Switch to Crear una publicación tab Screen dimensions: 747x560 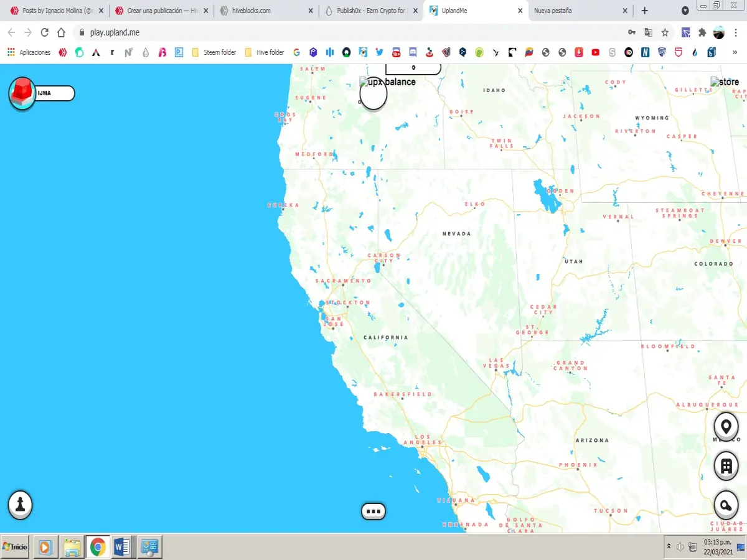[161, 11]
